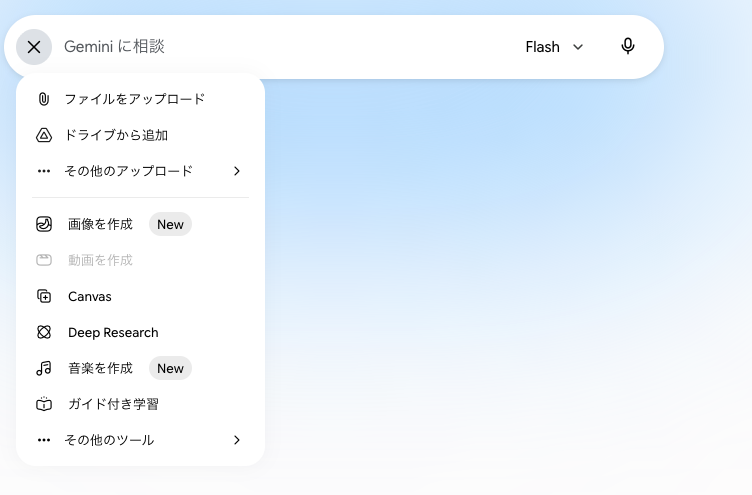Expand the その他のアップロード submenu chevron
The height and width of the screenshot is (495, 752).
(x=236, y=171)
